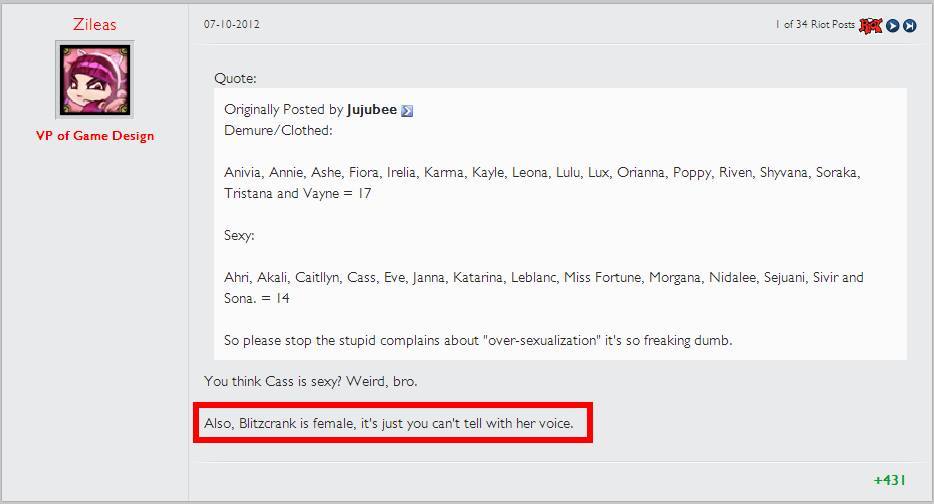934x504 pixels.
Task: Go to next Riot post arrow
Action: coord(892,25)
